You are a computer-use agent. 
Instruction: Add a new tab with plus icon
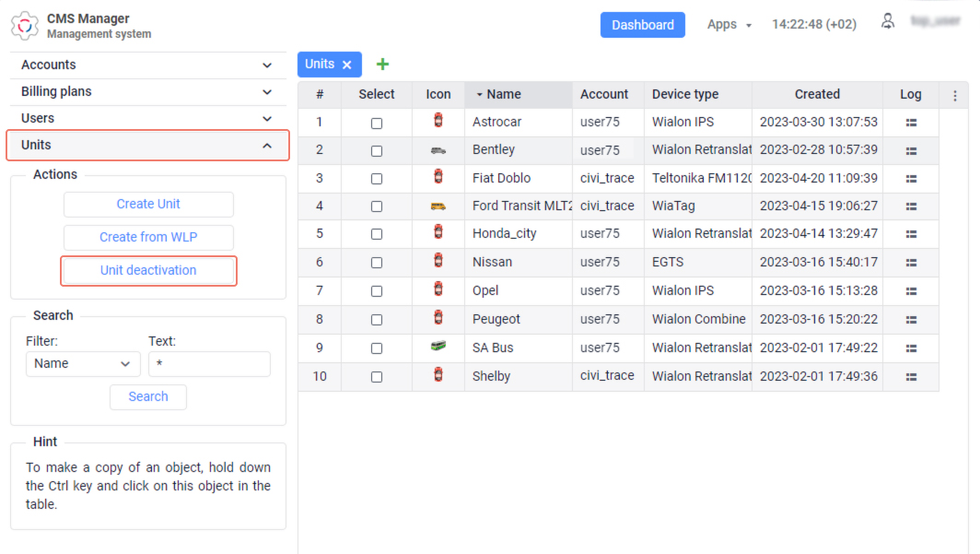(383, 65)
